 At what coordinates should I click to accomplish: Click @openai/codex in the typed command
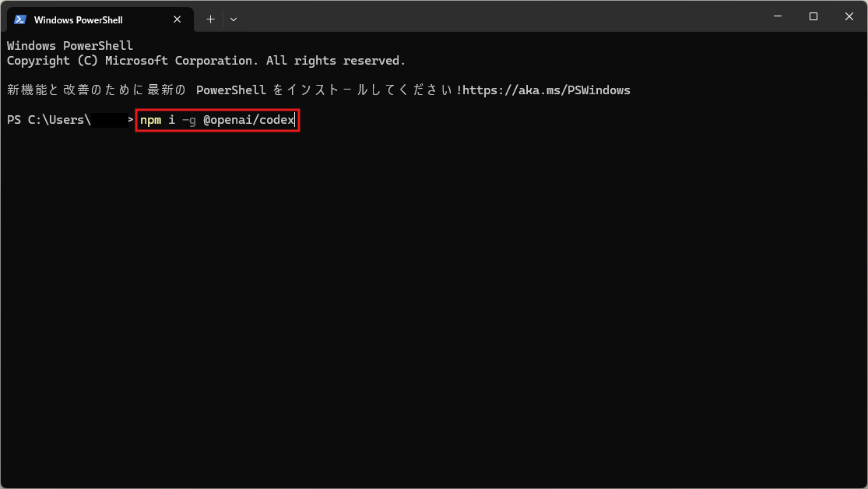click(249, 121)
